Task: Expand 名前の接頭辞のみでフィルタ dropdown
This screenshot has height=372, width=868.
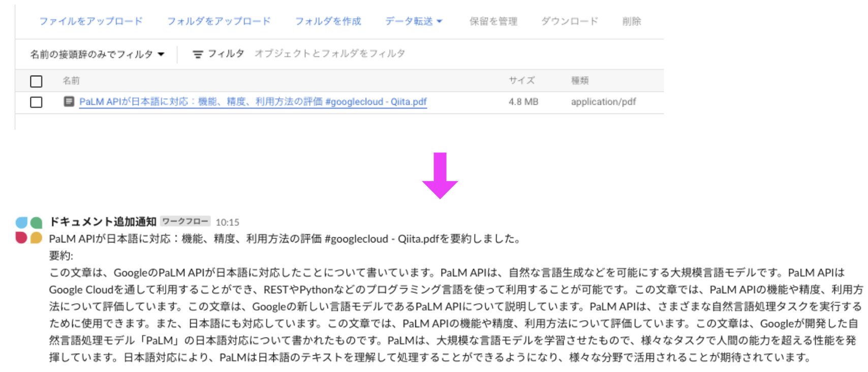Action: coord(97,54)
